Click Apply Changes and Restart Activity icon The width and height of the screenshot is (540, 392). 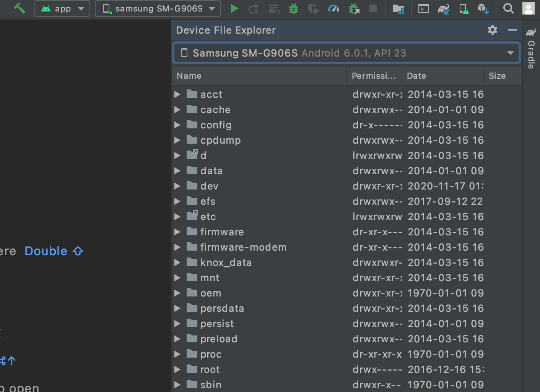(x=254, y=8)
